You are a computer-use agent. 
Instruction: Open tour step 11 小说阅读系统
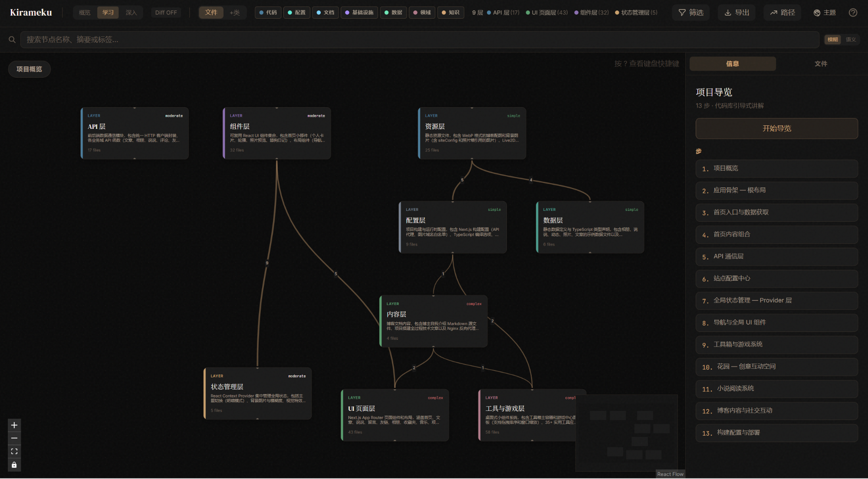pyautogui.click(x=776, y=389)
